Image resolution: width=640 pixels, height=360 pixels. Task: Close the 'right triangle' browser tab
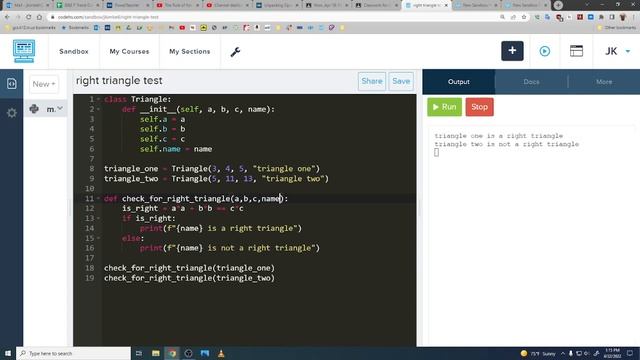pos(446,5)
